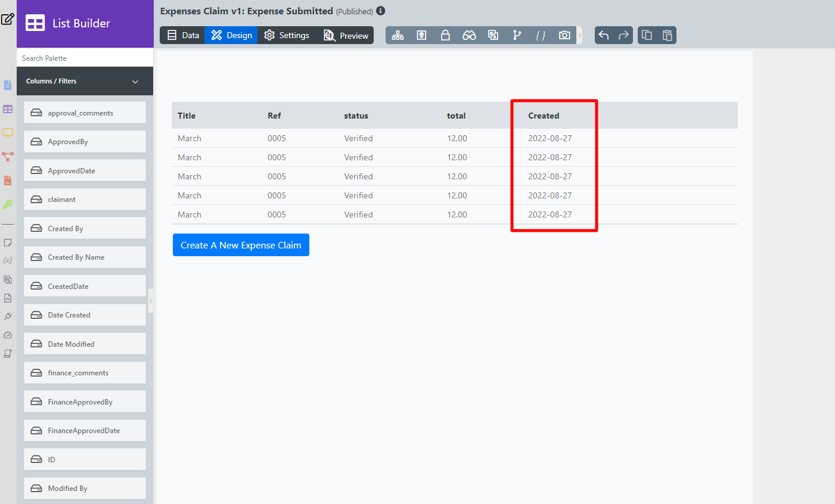Open the info icon beside Published
Screen dimensions: 835x504
(381, 11)
